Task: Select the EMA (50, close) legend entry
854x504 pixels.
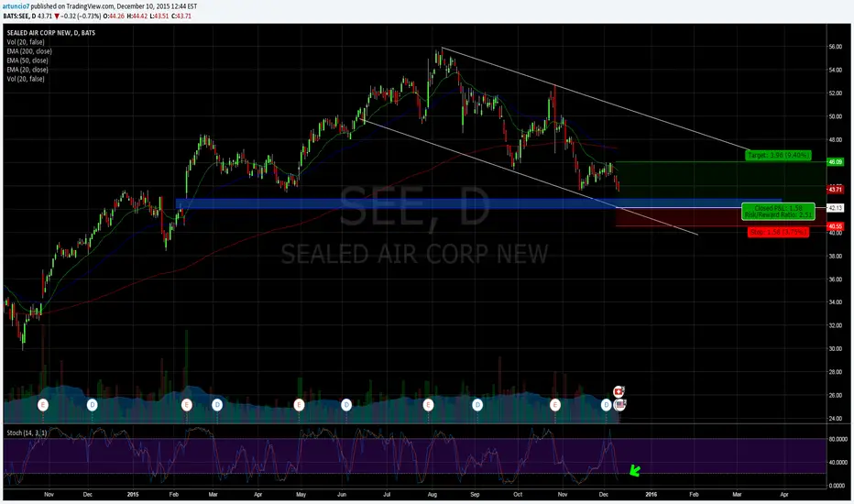Action: click(x=27, y=60)
